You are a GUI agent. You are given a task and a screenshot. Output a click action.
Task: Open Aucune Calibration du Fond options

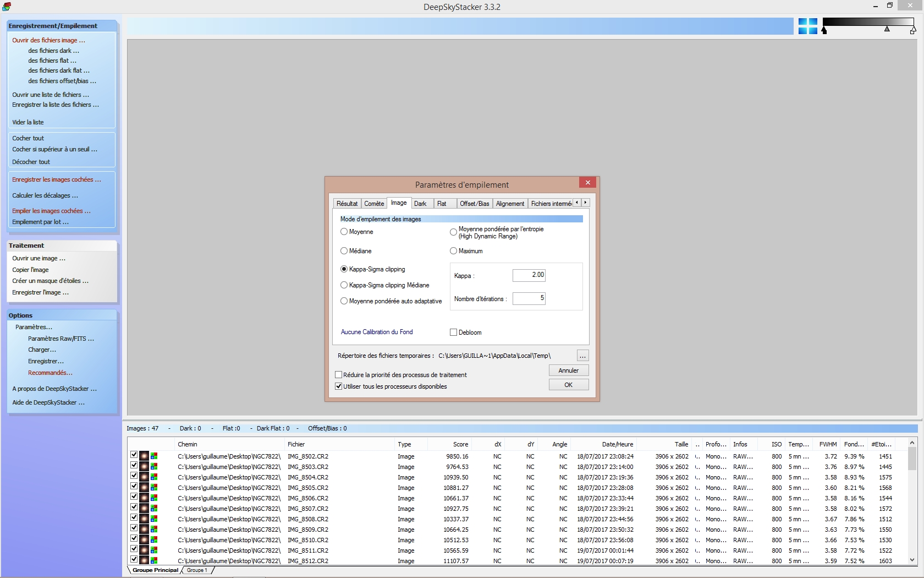point(377,332)
